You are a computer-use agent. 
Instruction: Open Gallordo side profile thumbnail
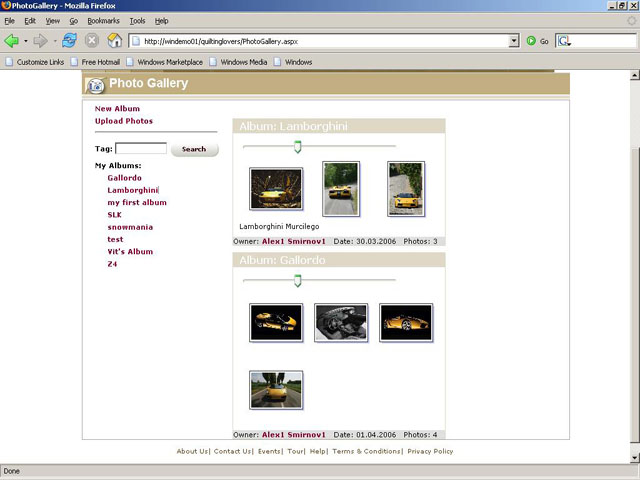pos(406,322)
